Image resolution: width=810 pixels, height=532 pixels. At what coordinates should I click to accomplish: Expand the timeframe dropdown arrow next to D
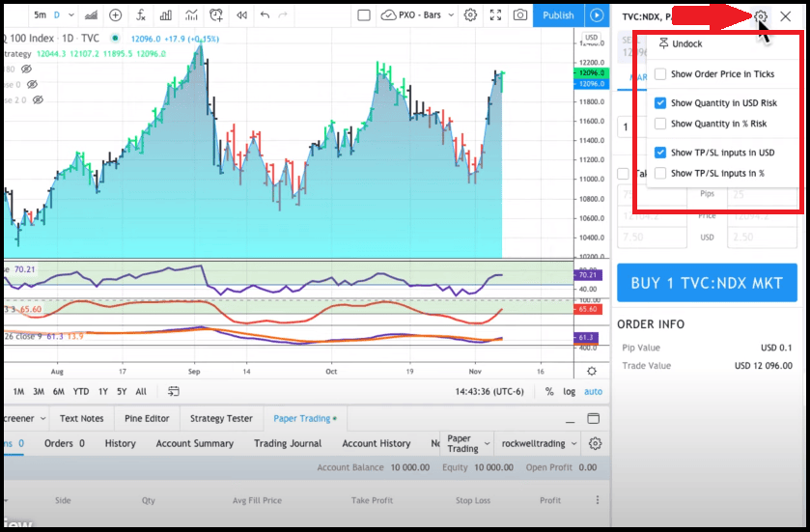tap(71, 15)
